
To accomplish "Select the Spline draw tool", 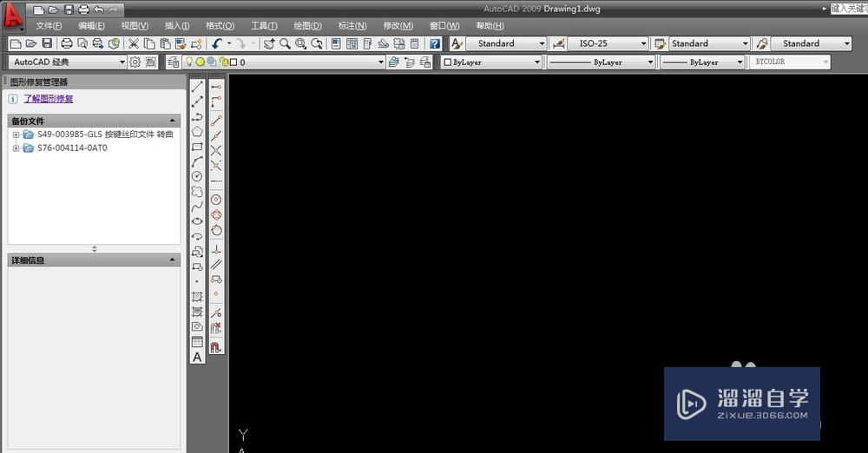I will pyautogui.click(x=197, y=207).
